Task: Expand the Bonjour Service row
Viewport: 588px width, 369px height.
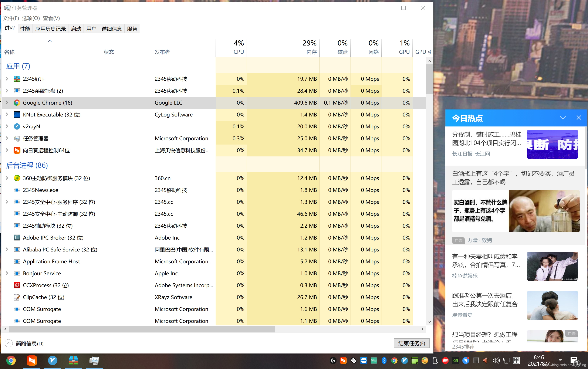Action: tap(7, 273)
